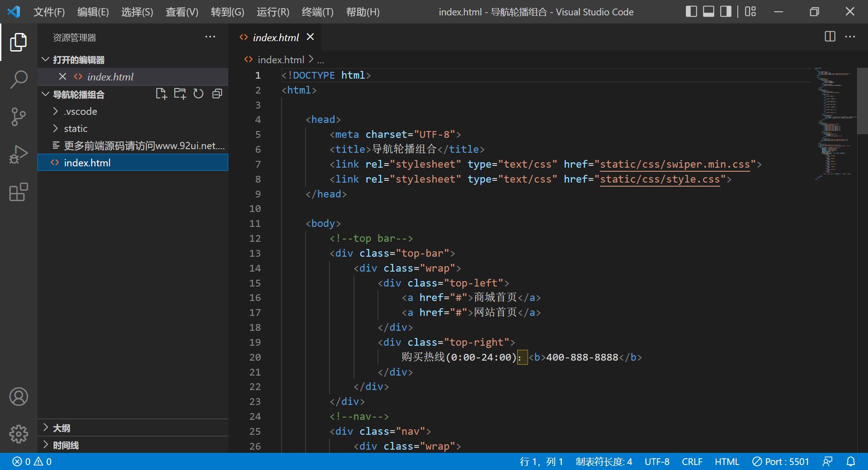
Task: Open the notifications bell in status bar
Action: pos(851,461)
